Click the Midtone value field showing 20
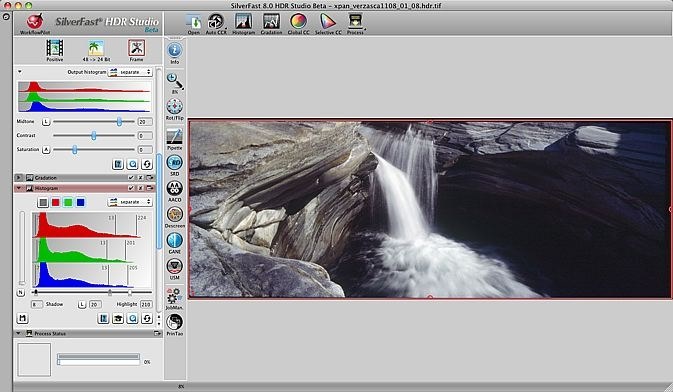Image resolution: width=673 pixels, height=392 pixels. tap(145, 122)
